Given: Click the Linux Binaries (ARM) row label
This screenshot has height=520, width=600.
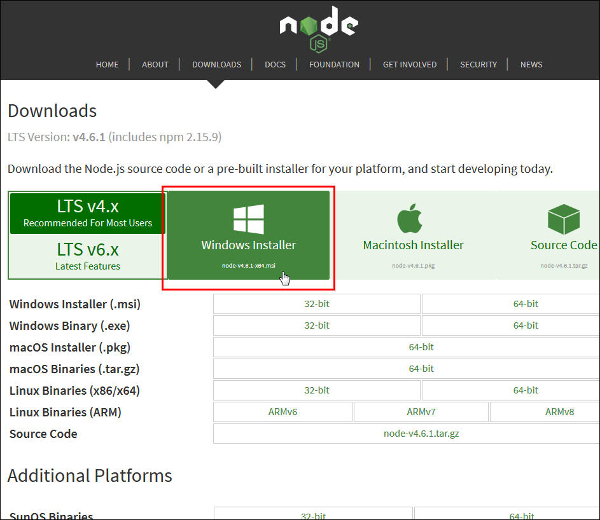Looking at the screenshot, I should coord(65,412).
